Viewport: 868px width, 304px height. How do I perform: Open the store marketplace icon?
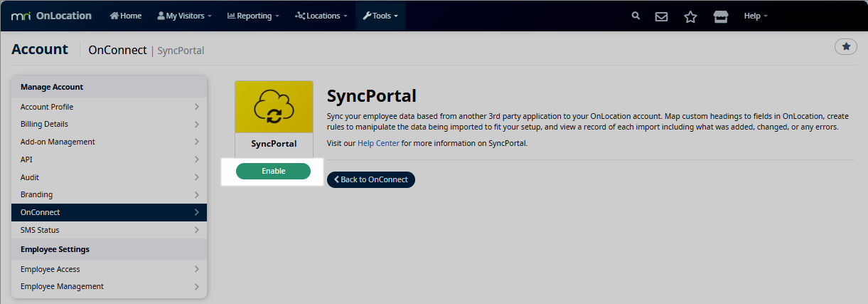pos(721,16)
